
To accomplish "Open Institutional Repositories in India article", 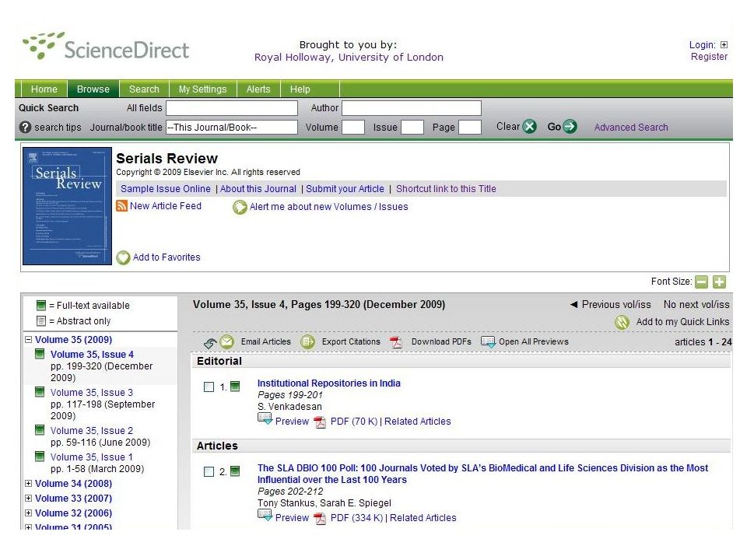I will (x=328, y=383).
